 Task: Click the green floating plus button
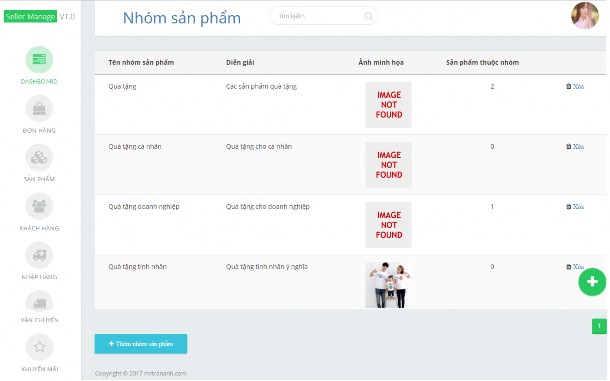(x=592, y=282)
